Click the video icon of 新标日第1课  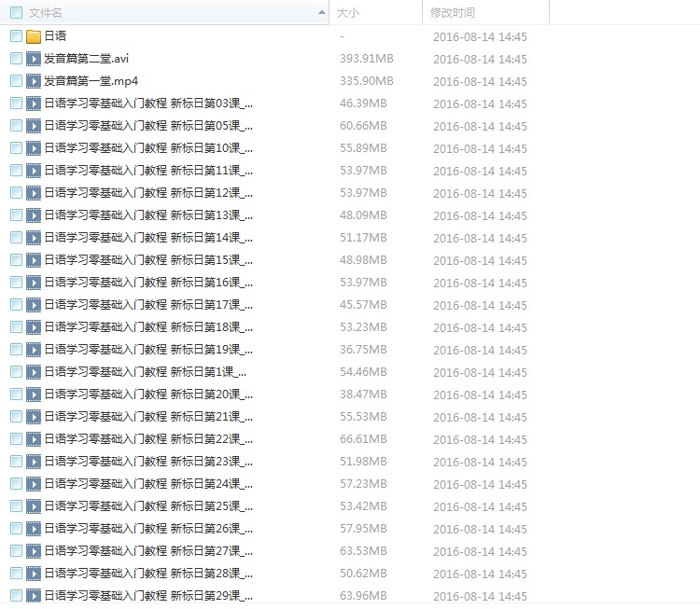[x=34, y=371]
